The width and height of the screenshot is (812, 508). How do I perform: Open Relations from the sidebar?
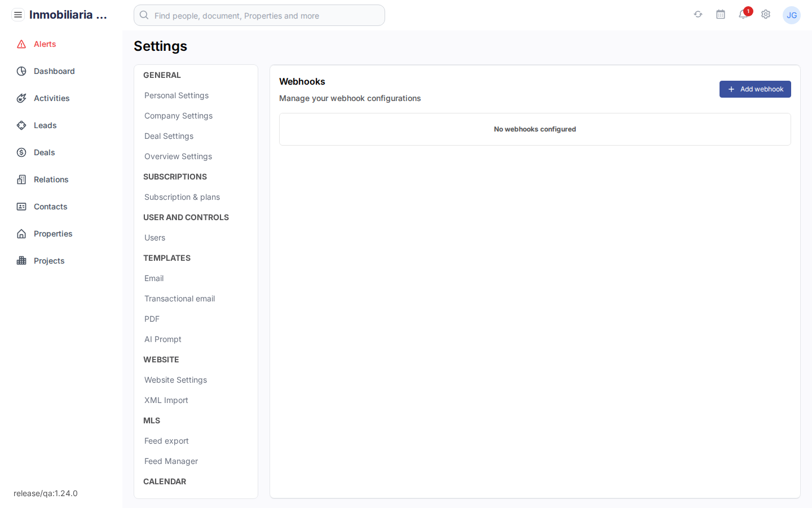pyautogui.click(x=21, y=179)
